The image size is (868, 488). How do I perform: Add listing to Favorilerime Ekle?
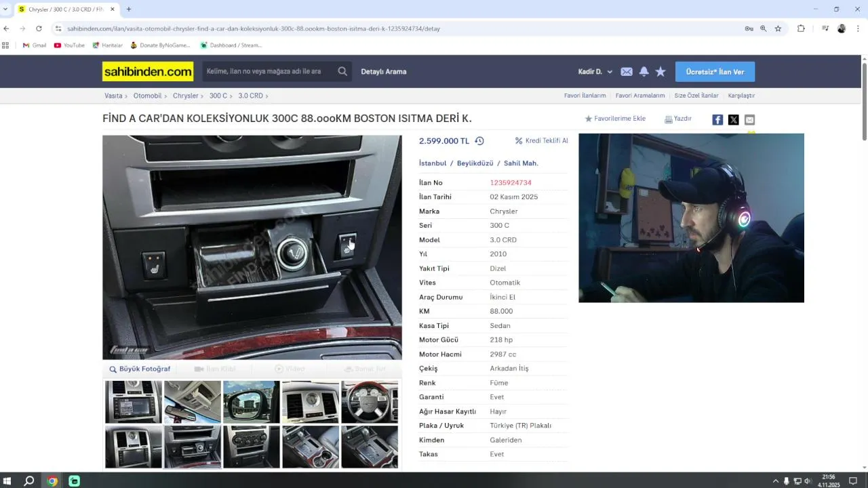coord(615,119)
